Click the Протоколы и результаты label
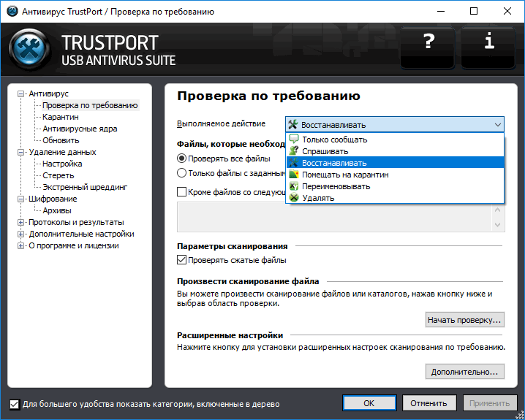This screenshot has width=525, height=420. [76, 222]
